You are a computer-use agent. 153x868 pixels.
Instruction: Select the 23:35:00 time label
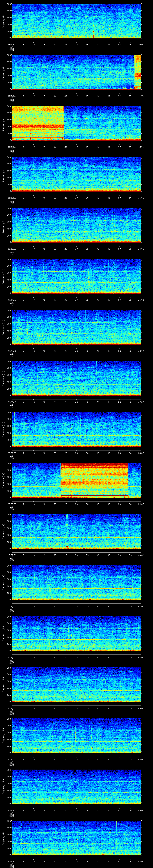(x=12, y=351)
